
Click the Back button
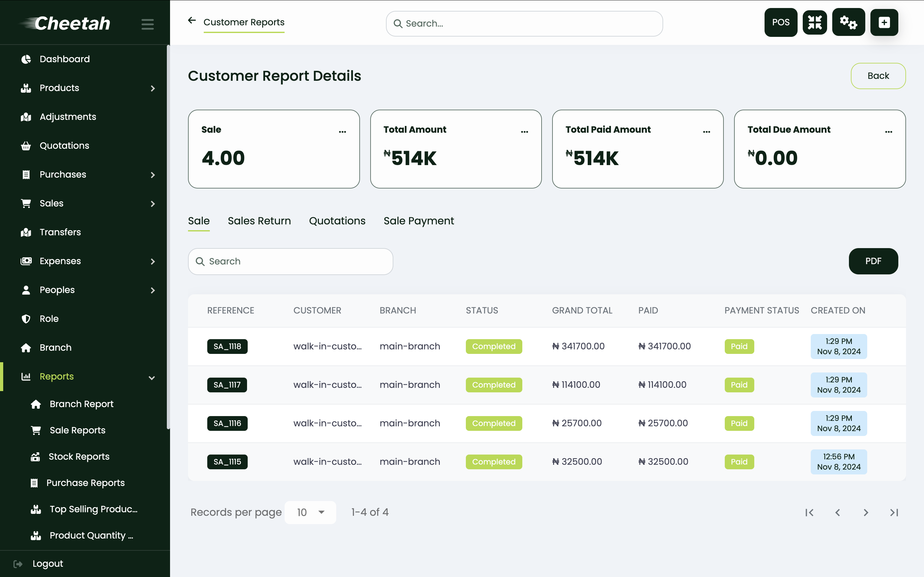(878, 76)
